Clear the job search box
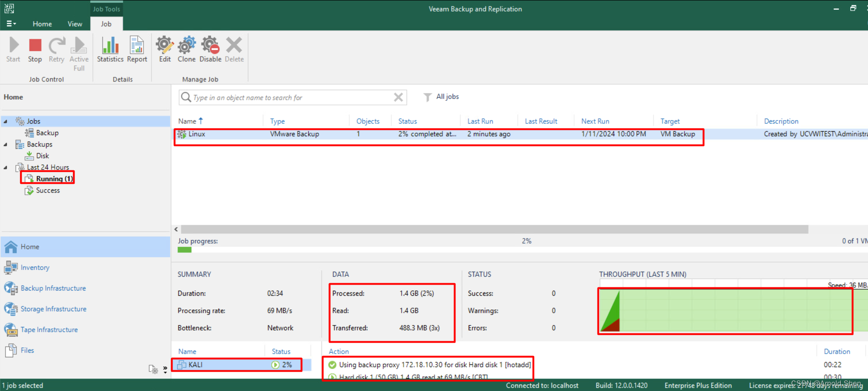 click(x=398, y=97)
